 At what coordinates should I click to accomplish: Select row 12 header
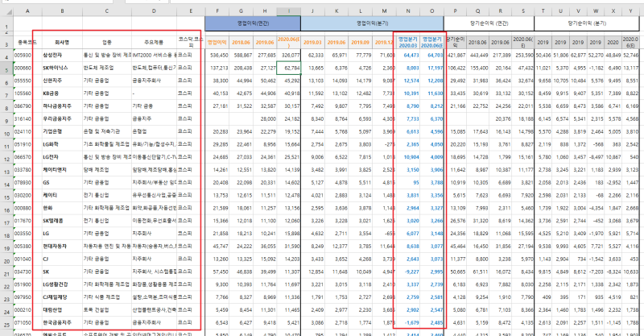[x=6, y=157]
